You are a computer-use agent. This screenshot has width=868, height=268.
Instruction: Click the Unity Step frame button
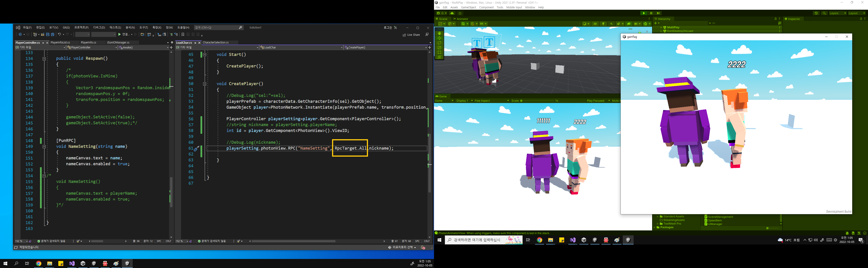pyautogui.click(x=658, y=13)
